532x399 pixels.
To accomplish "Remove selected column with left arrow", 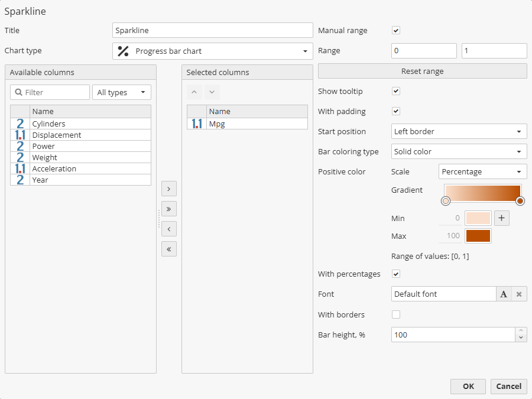I will [169, 229].
